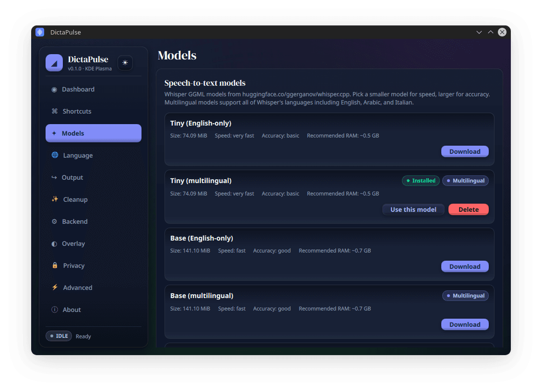Click the Multilingual badge on Base multilingual
Viewport: 542px width, 392px height.
click(465, 296)
